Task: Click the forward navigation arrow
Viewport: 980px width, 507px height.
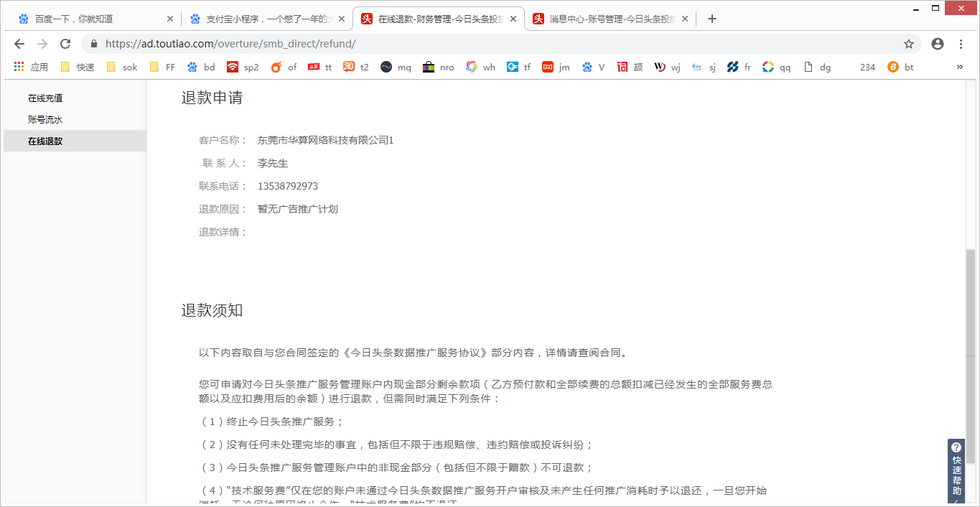Action: [42, 44]
